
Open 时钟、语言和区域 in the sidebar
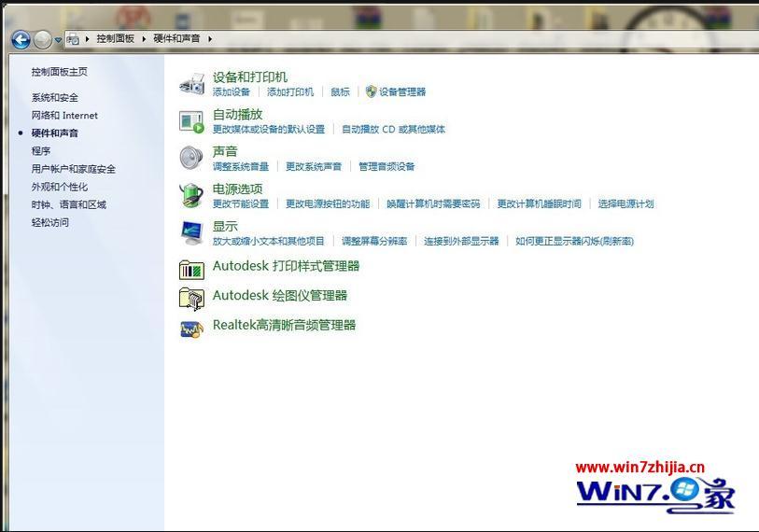coord(69,204)
